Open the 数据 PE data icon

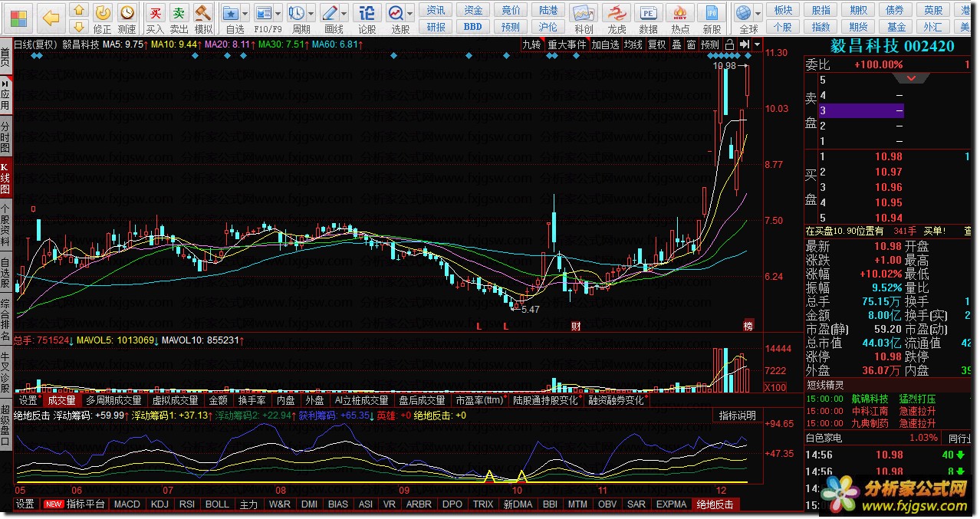pyautogui.click(x=648, y=18)
